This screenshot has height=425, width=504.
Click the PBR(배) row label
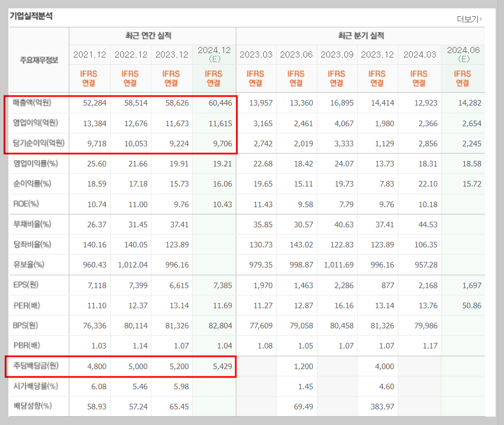click(27, 346)
